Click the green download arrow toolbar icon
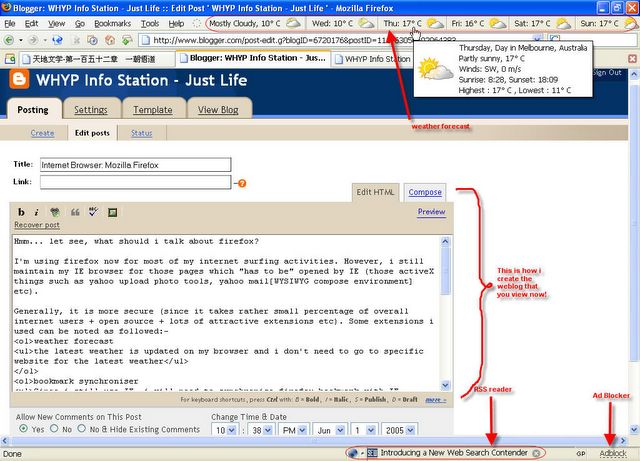Screen dimensions: 640x461 click(127, 40)
